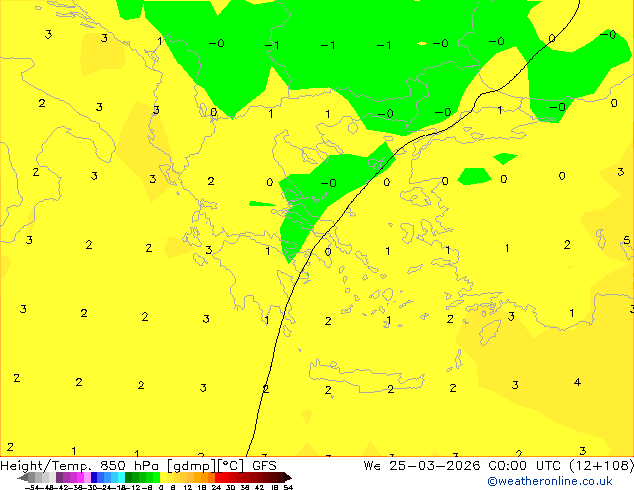Screen dimensions: 634x490
Task: Click the bright red legend swatch above 24
Action: tap(218, 477)
